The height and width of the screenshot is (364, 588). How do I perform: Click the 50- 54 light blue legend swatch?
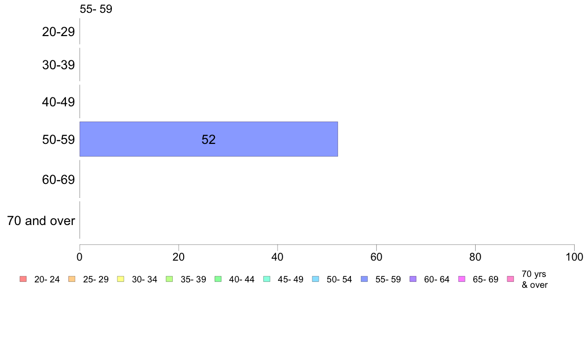[x=316, y=279]
